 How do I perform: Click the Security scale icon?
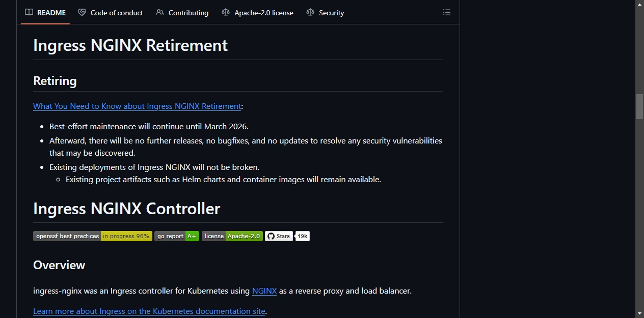[x=310, y=13]
